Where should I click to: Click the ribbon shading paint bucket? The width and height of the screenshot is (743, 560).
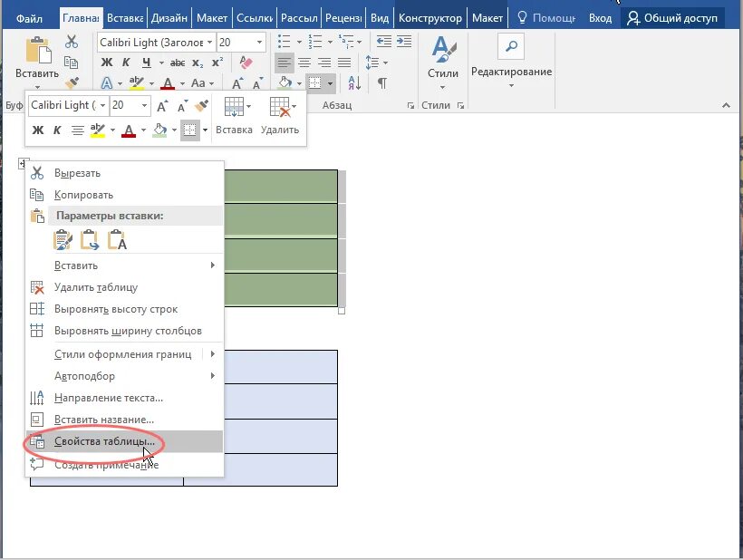coord(285,82)
